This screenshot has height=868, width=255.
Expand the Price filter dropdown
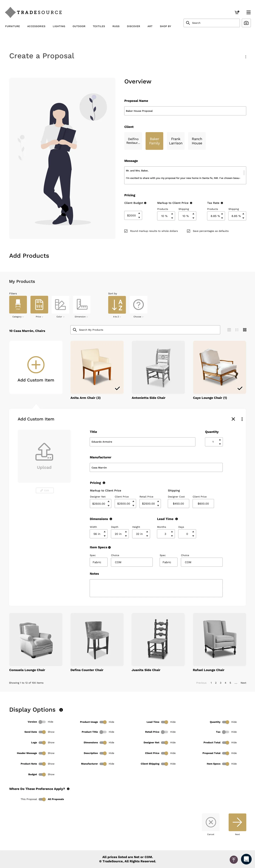click(x=39, y=317)
